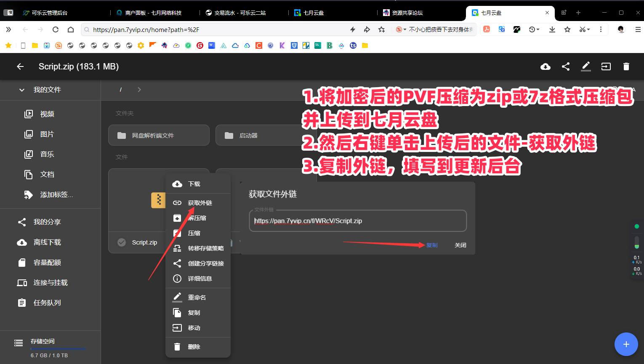Screen dimensions: 644x364
Task: Click the rename pencil icon in top toolbar
Action: [586, 66]
